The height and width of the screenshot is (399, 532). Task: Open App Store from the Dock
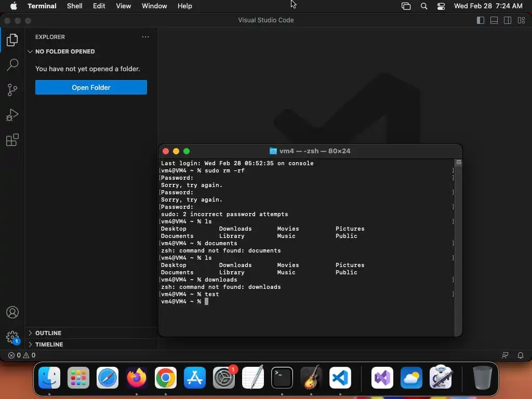tap(195, 378)
